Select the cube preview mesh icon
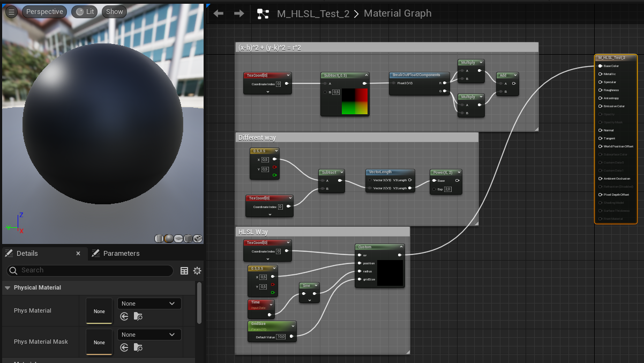The width and height of the screenshot is (644, 363). click(x=188, y=239)
